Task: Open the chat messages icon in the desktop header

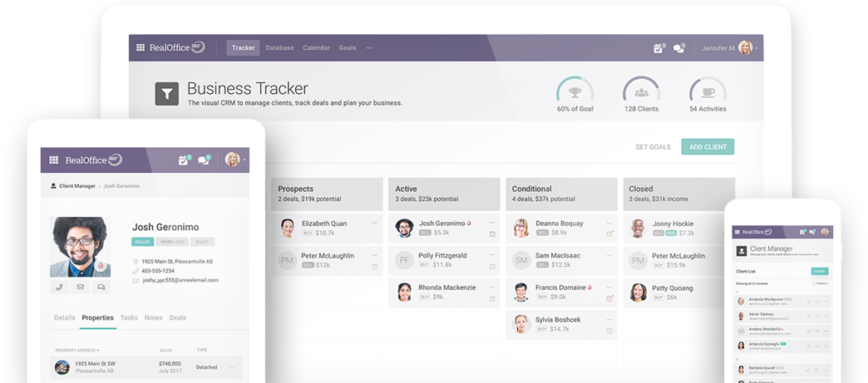Action: tap(679, 48)
